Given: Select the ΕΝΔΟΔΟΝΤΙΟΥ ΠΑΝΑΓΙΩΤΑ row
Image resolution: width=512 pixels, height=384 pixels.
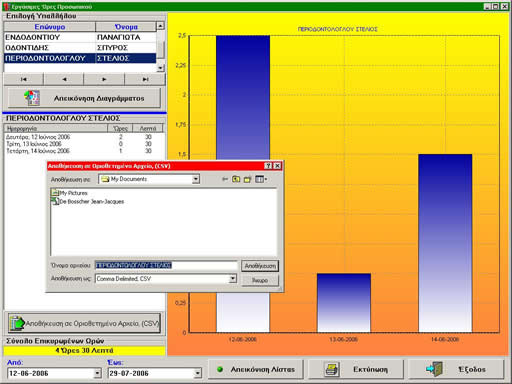Looking at the screenshot, I should pos(80,37).
